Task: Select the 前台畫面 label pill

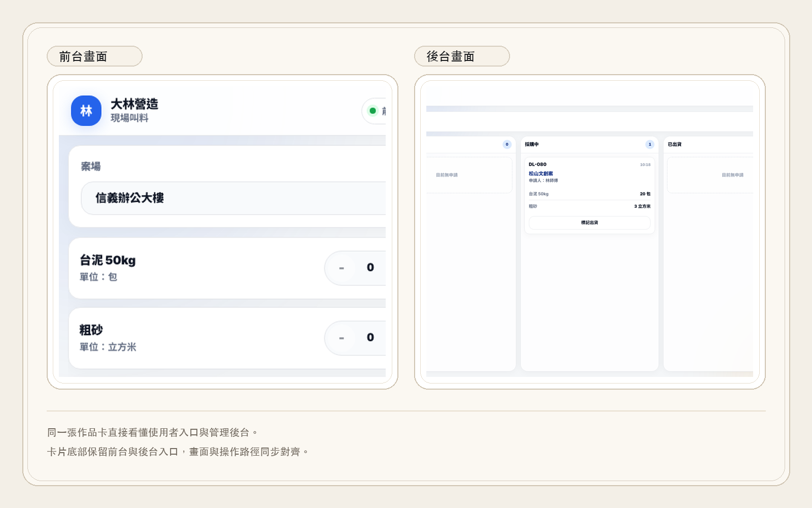Action: coord(94,56)
